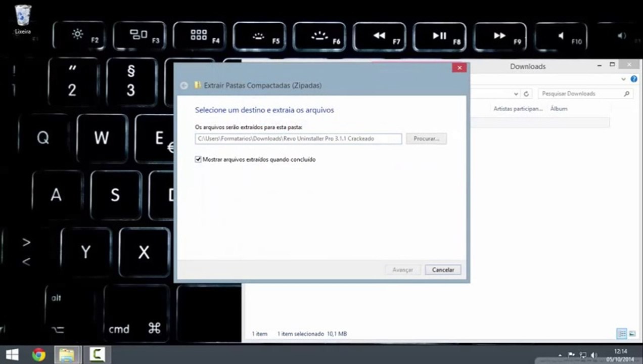Open the Lixeira recycle bin on desktop
The width and height of the screenshot is (643, 364).
tap(23, 19)
